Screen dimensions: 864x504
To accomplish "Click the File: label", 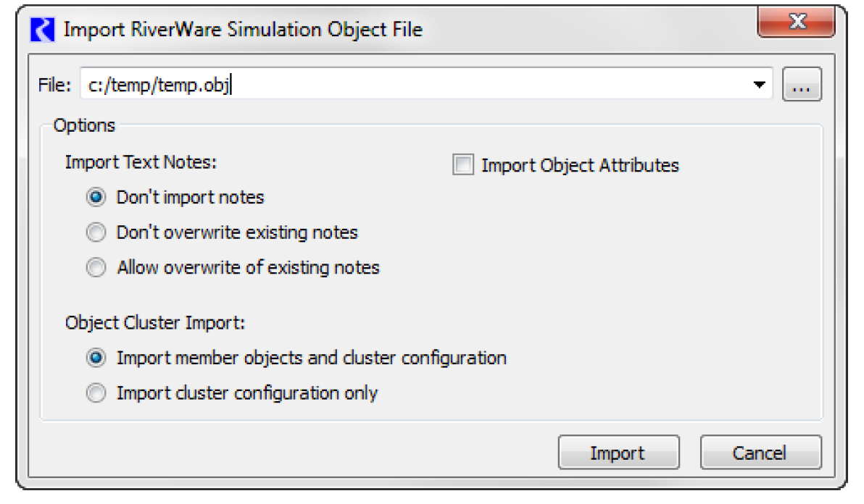I will [54, 85].
